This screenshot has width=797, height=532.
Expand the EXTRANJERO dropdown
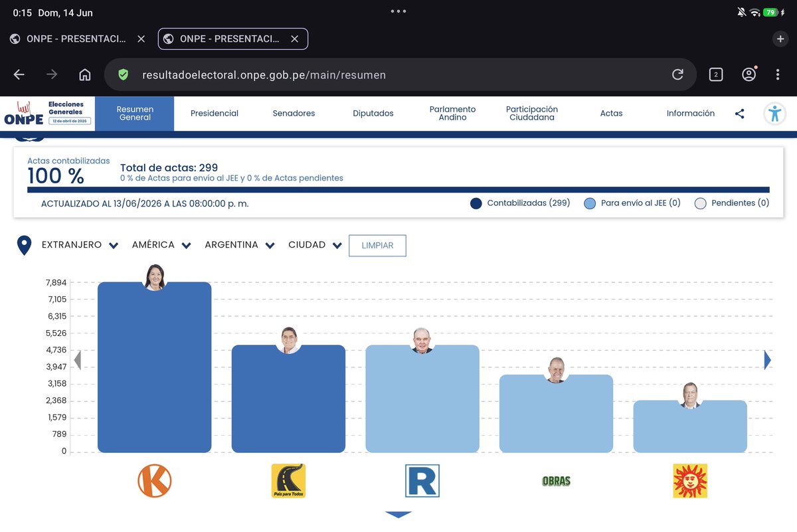coord(80,245)
